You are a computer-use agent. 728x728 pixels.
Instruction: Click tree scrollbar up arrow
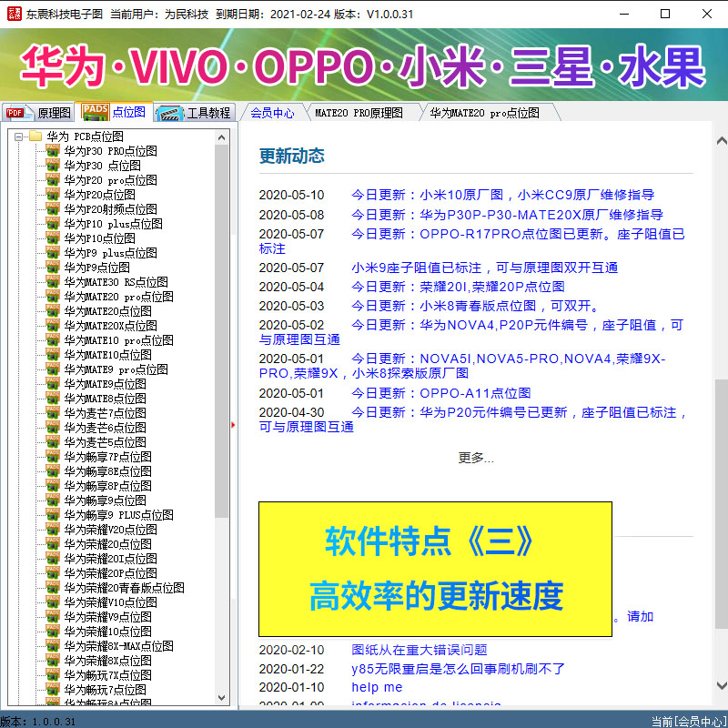[221, 137]
